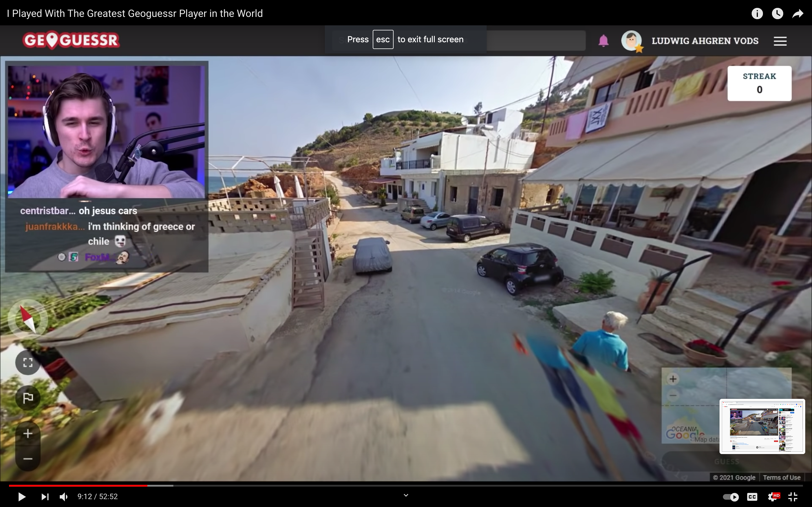Click the compass/direction arrow icon
The image size is (812, 507).
coord(27,319)
